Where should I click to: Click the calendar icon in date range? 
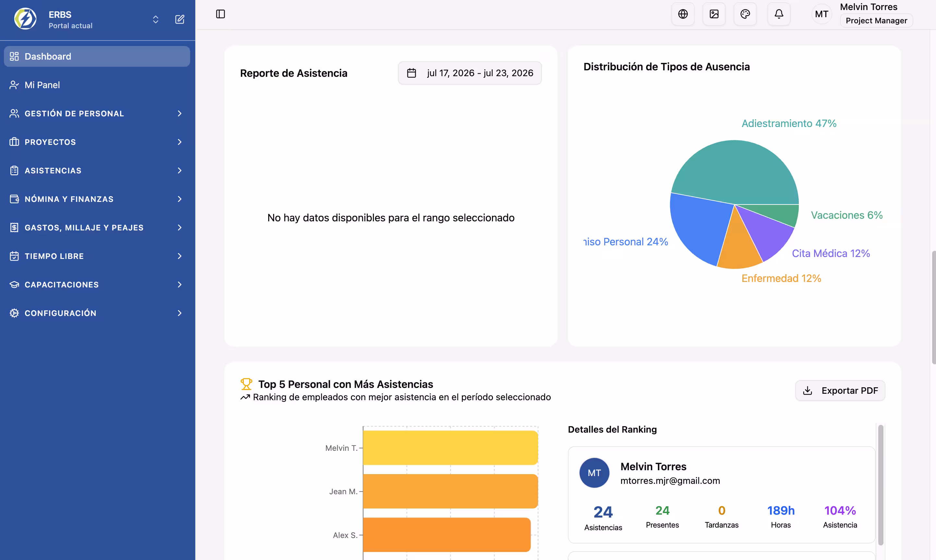point(411,73)
